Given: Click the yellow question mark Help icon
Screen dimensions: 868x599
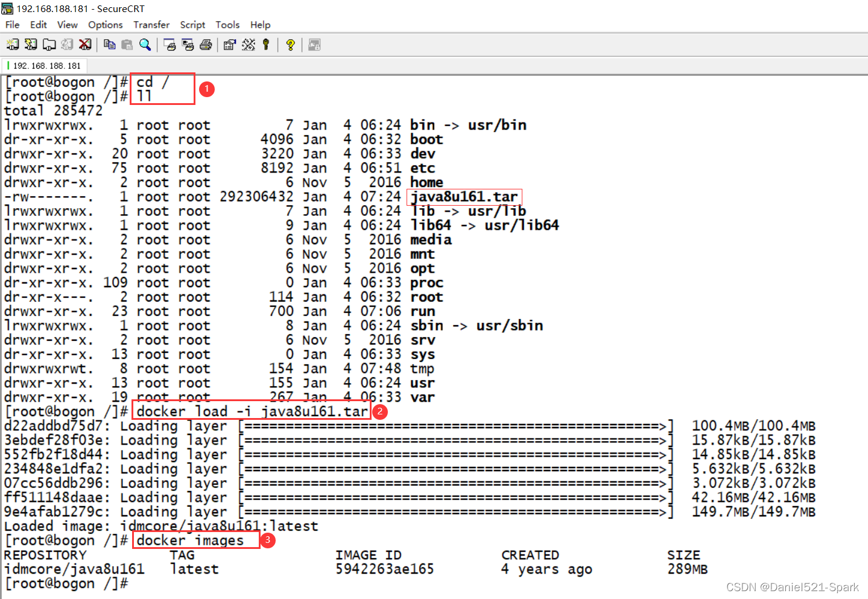Looking at the screenshot, I should [290, 45].
